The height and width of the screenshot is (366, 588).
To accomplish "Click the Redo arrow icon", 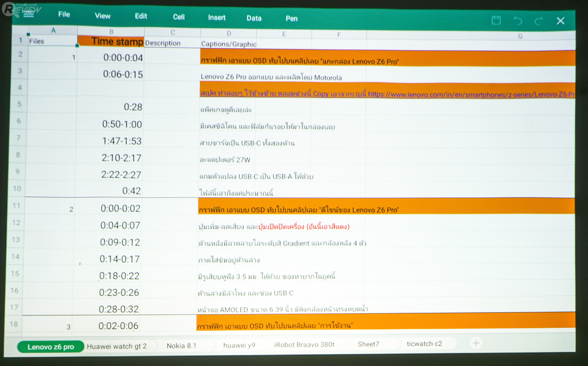I will coord(539,21).
